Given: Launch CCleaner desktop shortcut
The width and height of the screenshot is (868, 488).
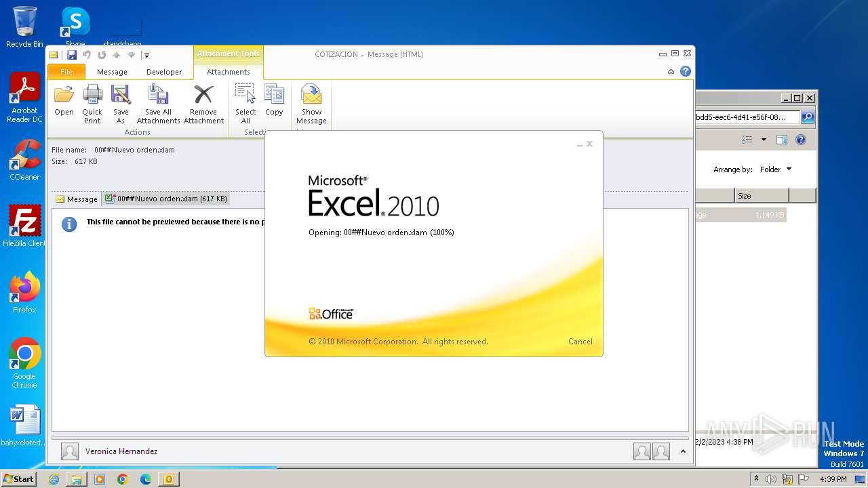Looking at the screenshot, I should [24, 161].
